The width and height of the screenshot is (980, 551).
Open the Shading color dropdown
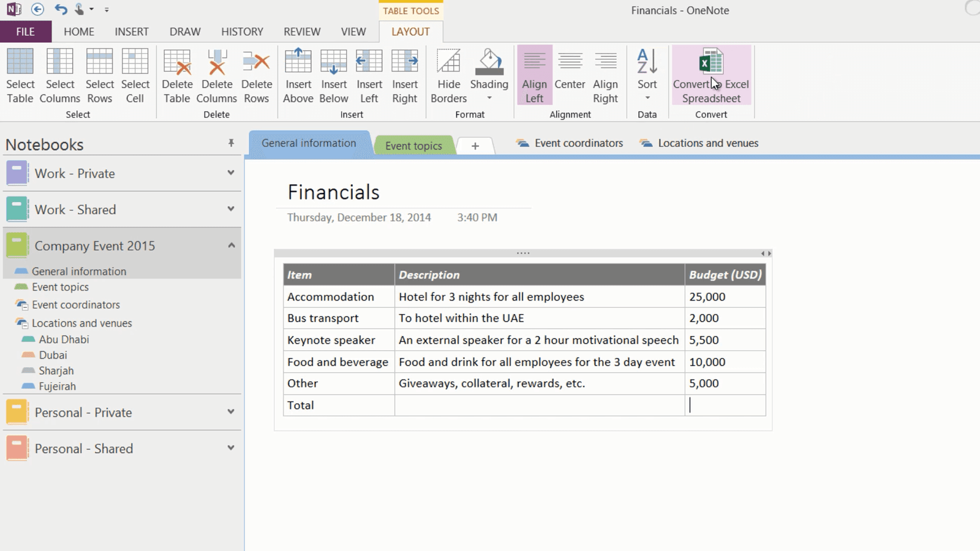coord(489,98)
